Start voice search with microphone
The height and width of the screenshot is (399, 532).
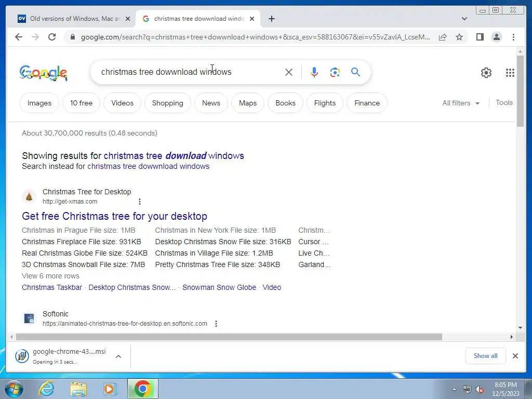click(x=314, y=72)
